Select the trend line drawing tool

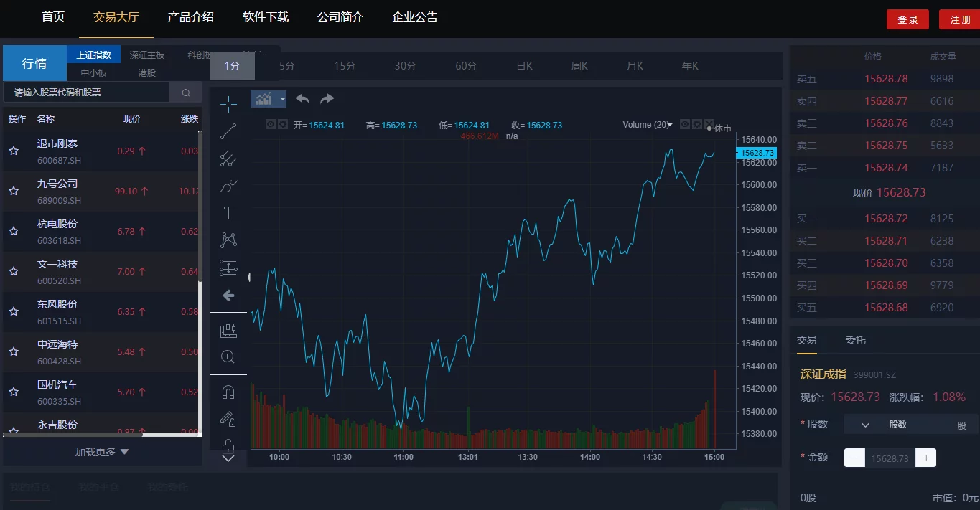pos(228,131)
